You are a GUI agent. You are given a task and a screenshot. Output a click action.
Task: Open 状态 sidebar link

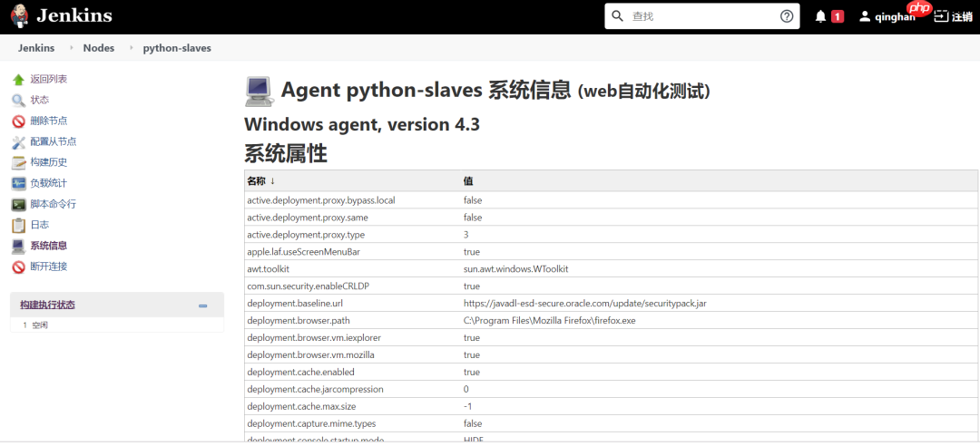(x=39, y=100)
